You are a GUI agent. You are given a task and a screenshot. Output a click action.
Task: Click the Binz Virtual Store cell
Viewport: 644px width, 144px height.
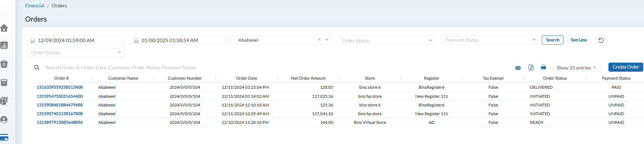click(x=370, y=122)
